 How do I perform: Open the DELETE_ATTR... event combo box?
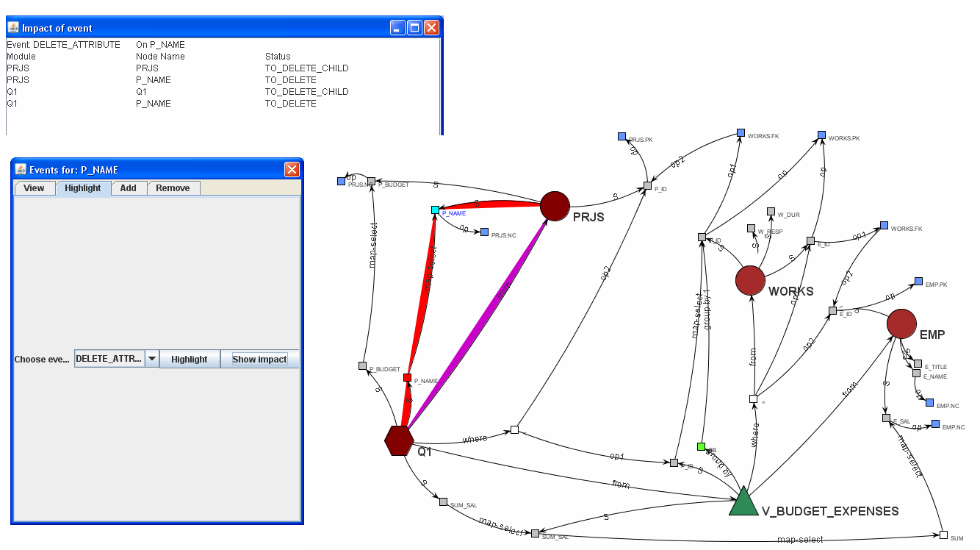pyautogui.click(x=117, y=359)
